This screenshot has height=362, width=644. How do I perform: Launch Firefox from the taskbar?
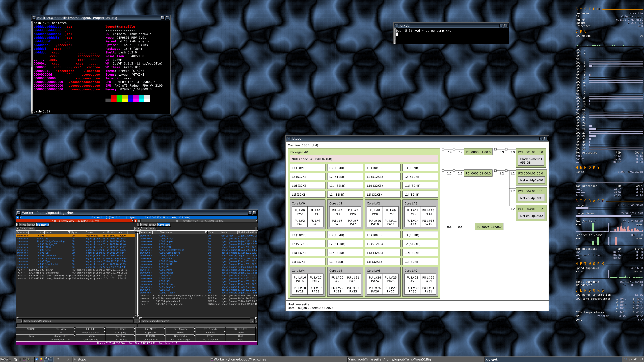tap(41, 359)
